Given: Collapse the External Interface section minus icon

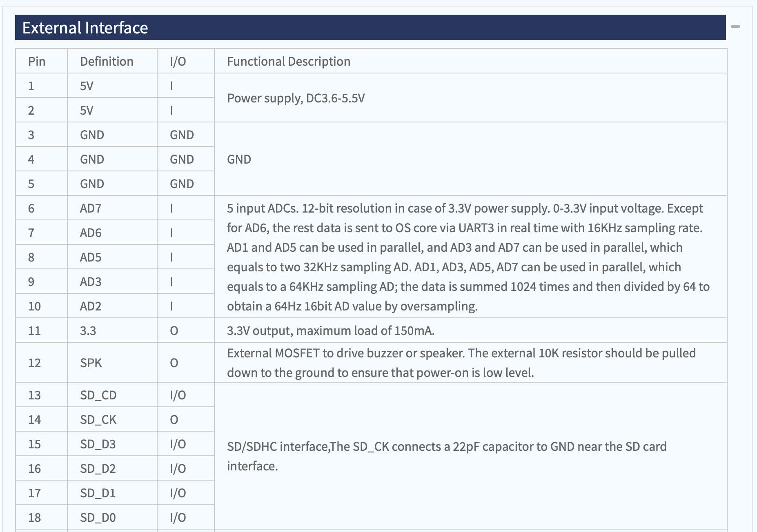Looking at the screenshot, I should click(x=735, y=27).
